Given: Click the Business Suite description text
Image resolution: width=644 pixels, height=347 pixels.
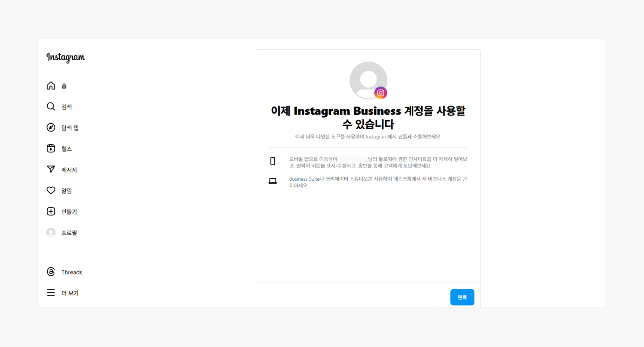Looking at the screenshot, I should pos(378,182).
